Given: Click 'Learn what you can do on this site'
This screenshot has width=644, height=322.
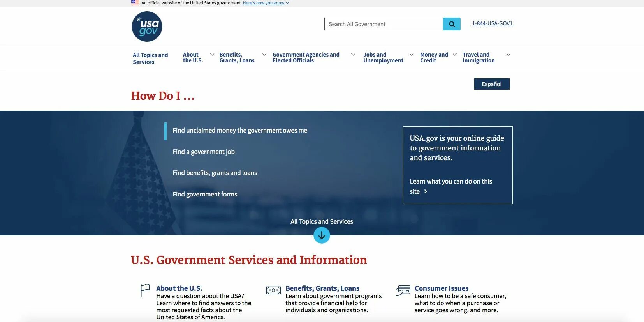Looking at the screenshot, I should 451,186.
